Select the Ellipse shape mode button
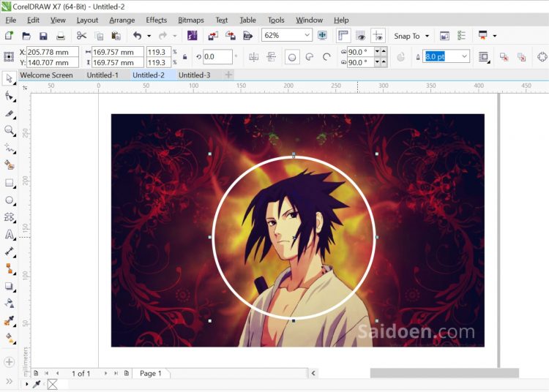The image size is (549, 392). pos(292,57)
